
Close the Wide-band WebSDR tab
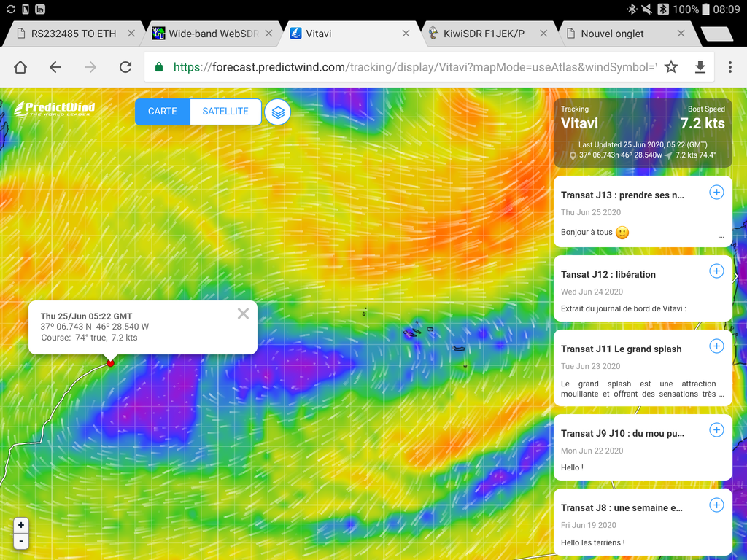pos(268,34)
